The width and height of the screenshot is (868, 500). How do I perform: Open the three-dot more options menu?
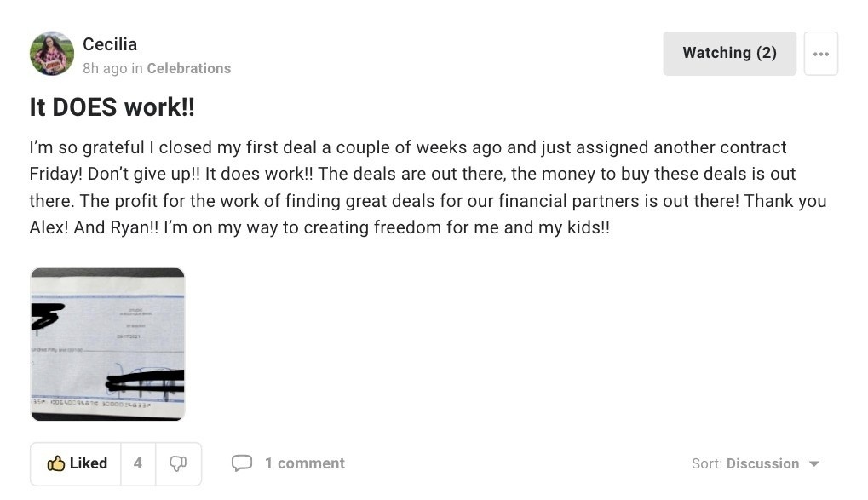click(x=821, y=54)
